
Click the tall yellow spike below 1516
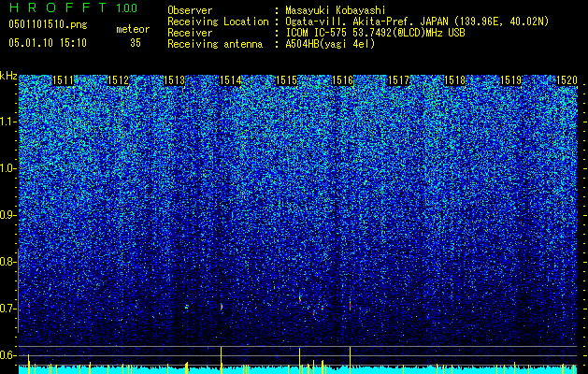tap(350, 360)
